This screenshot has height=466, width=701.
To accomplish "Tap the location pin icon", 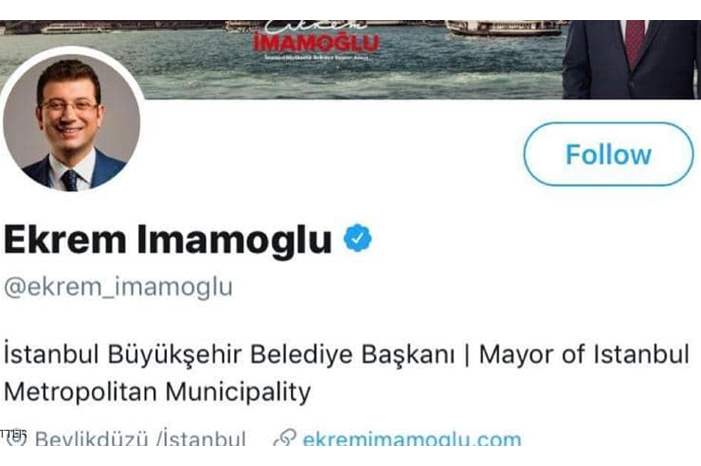I will point(16,438).
